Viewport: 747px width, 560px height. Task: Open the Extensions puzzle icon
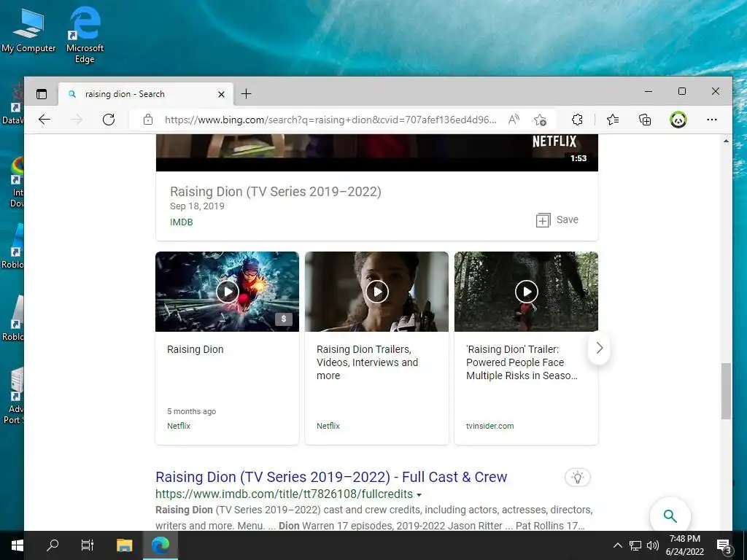click(x=577, y=120)
